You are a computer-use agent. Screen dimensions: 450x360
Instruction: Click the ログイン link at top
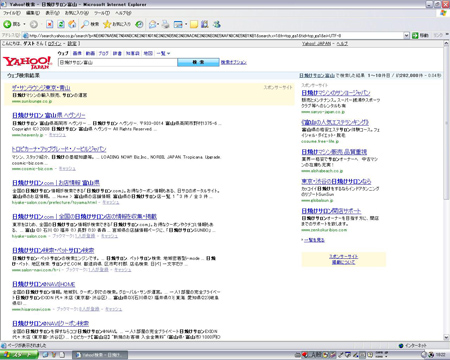[55, 44]
